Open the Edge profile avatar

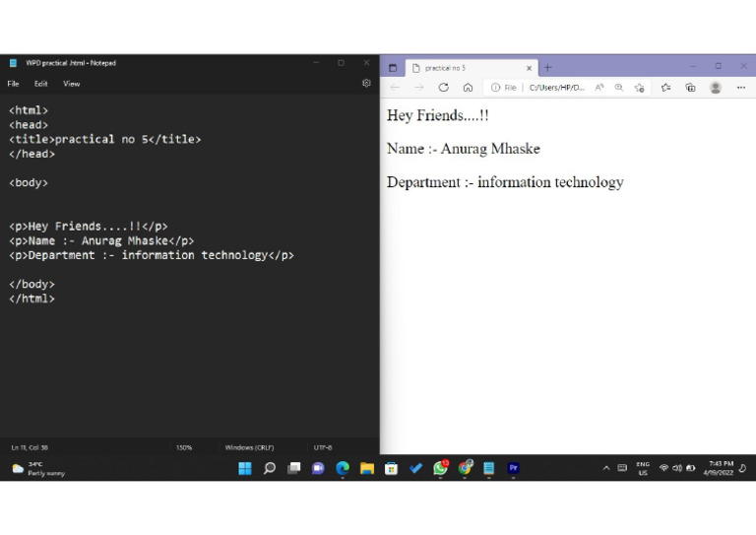(x=716, y=88)
